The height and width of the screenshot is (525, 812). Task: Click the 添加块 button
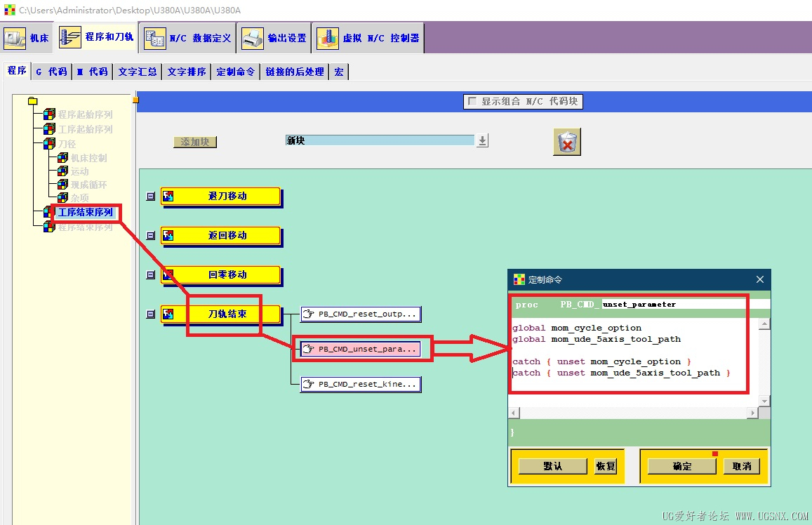[x=195, y=142]
